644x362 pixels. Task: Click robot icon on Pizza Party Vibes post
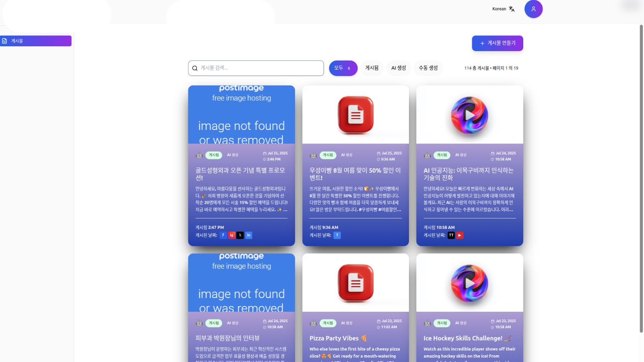[x=314, y=323]
